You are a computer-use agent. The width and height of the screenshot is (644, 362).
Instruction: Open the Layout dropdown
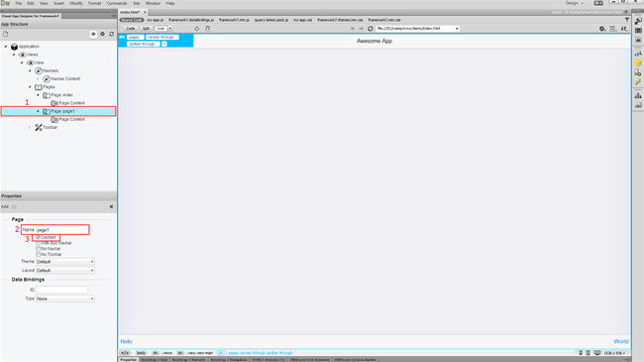coord(65,271)
